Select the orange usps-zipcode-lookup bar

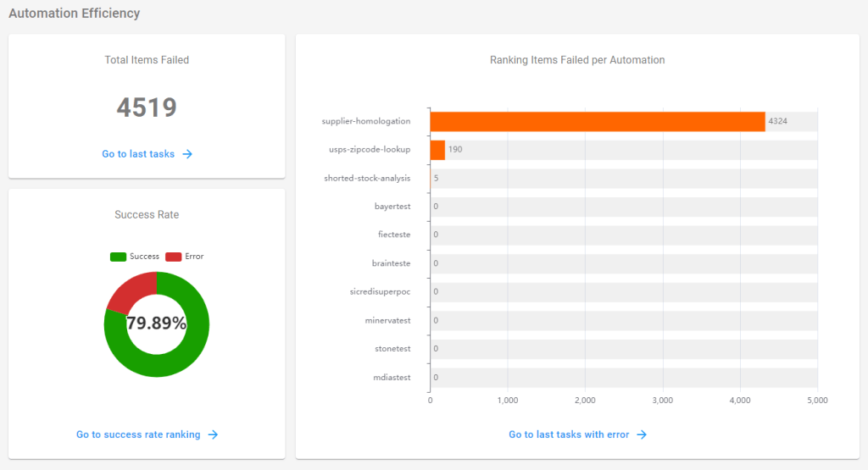point(437,150)
